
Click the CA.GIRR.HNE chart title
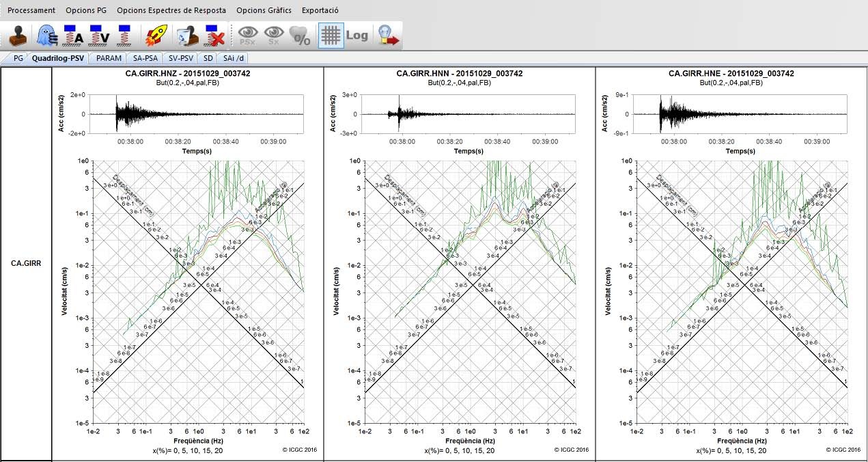(x=731, y=73)
